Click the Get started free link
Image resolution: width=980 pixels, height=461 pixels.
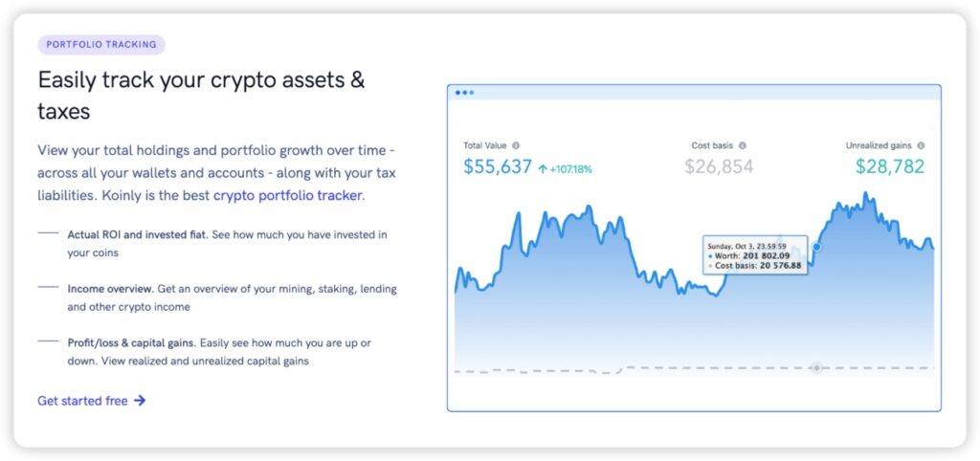pyautogui.click(x=82, y=401)
